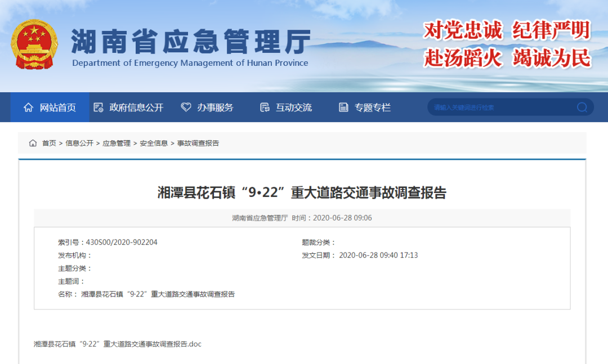Open 事故调查报告 breadcrumb link
The image size is (608, 364).
click(198, 143)
